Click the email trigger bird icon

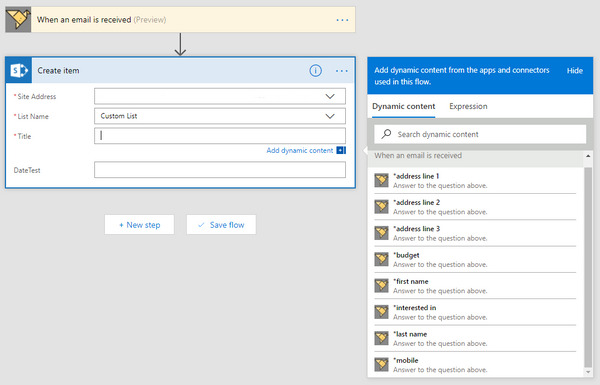click(x=18, y=20)
